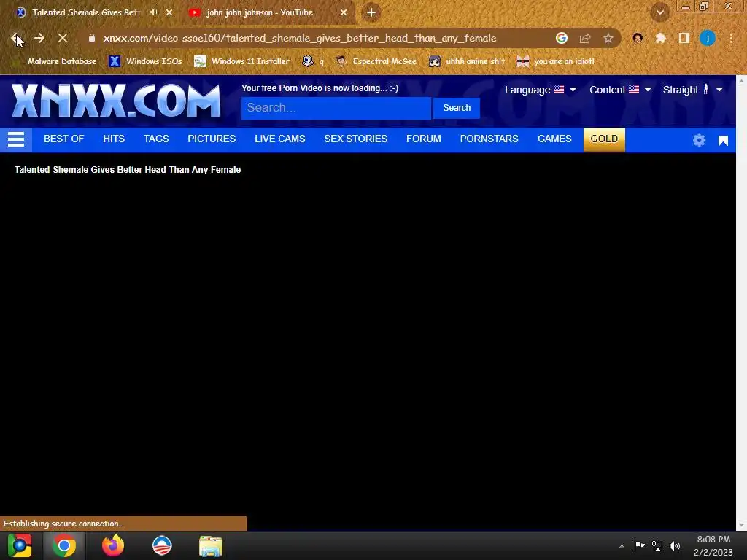The image size is (747, 560).
Task: Open TAGS menu item
Action: tap(156, 139)
